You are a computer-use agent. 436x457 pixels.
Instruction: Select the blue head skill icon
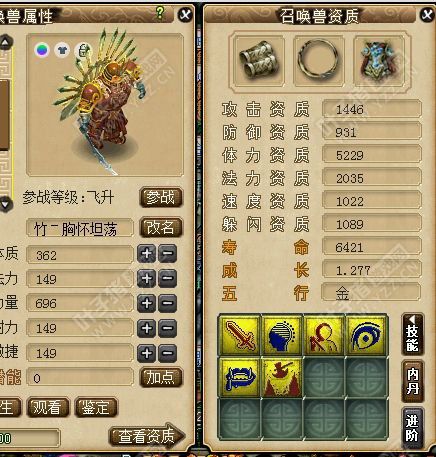(x=282, y=336)
